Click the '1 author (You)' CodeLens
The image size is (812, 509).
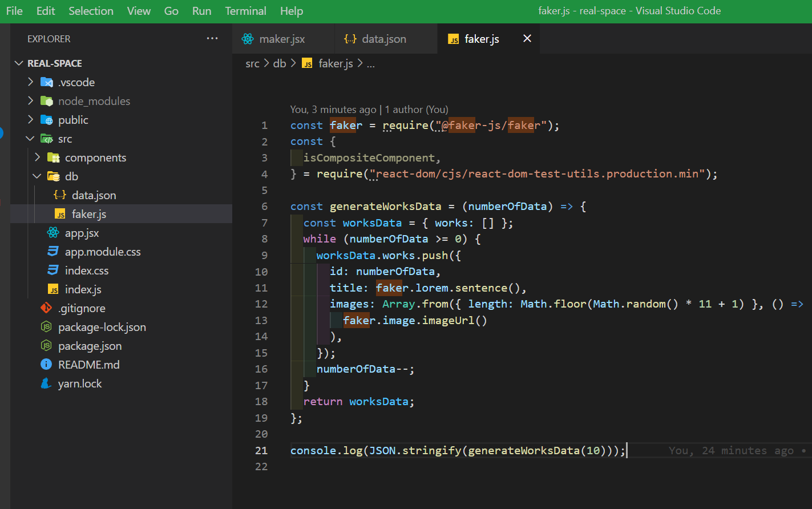tap(417, 110)
